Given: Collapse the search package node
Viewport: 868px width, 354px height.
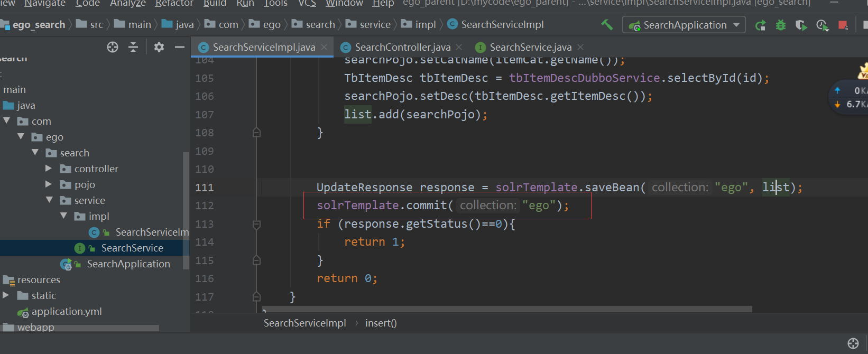Looking at the screenshot, I should tap(35, 153).
